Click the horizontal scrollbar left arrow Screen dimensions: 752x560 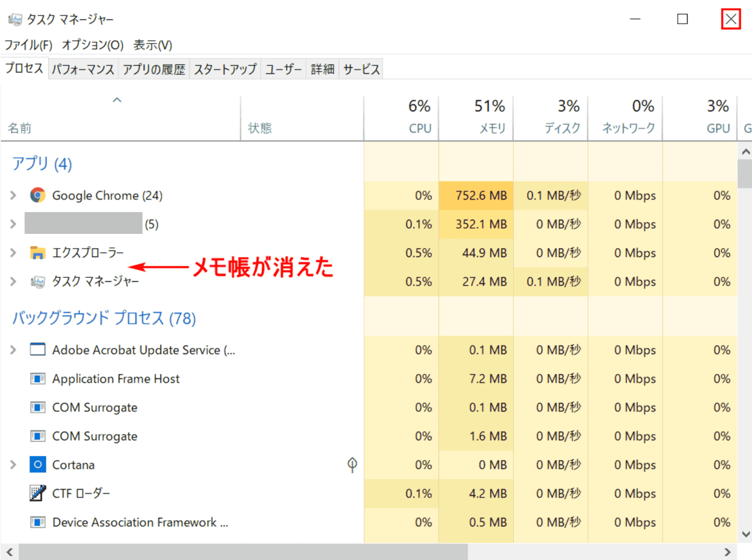(9, 552)
